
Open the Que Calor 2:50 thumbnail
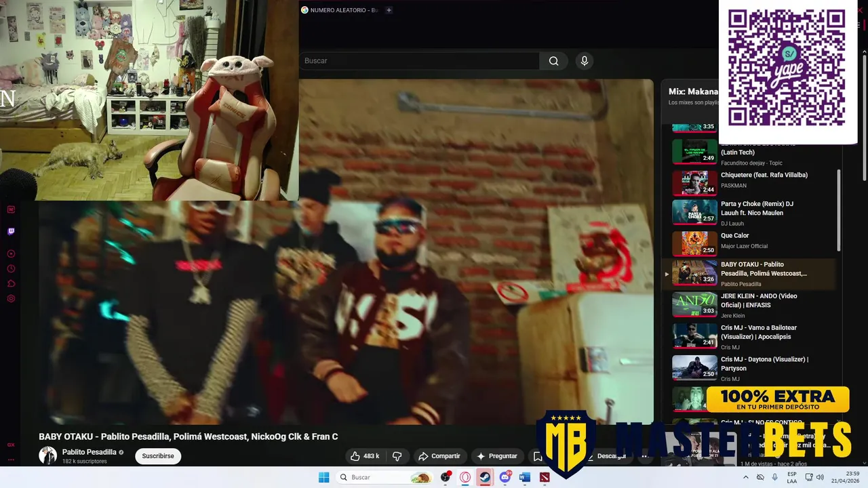click(x=694, y=243)
